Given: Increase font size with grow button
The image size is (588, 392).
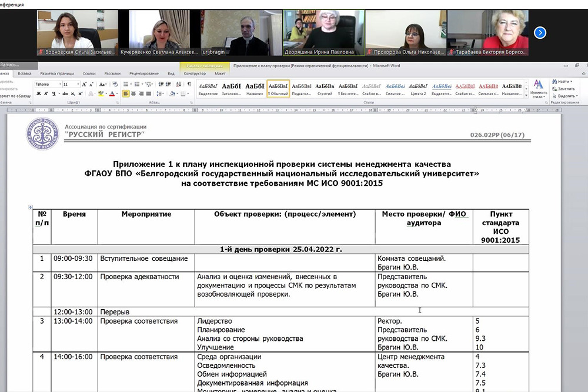Looking at the screenshot, I should [x=85, y=84].
